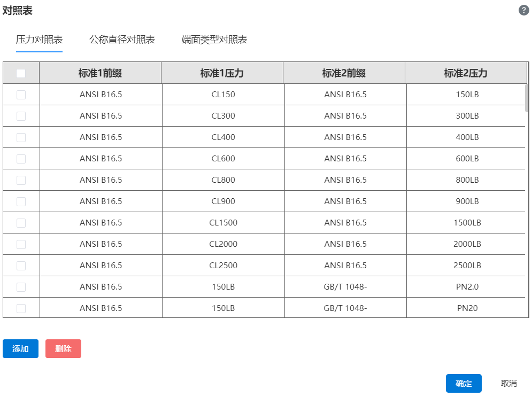Switch to the 公称直径对照表 tab

(x=122, y=40)
